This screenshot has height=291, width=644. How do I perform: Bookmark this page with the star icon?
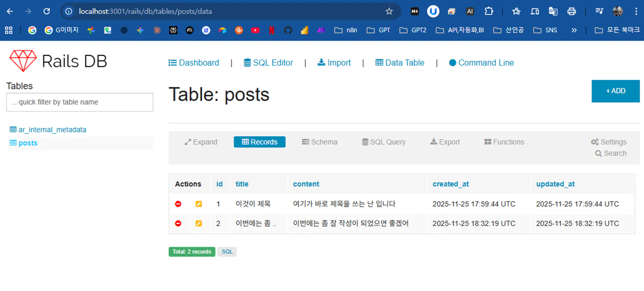389,11
